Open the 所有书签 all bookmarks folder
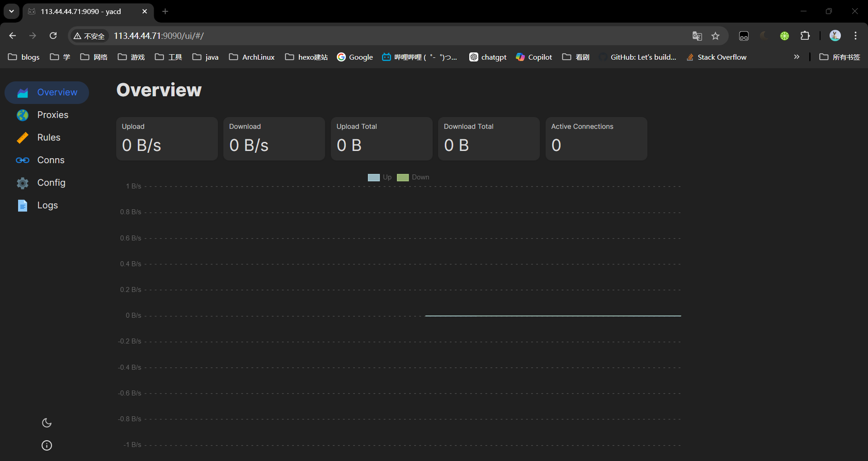The height and width of the screenshot is (461, 868). (x=840, y=57)
